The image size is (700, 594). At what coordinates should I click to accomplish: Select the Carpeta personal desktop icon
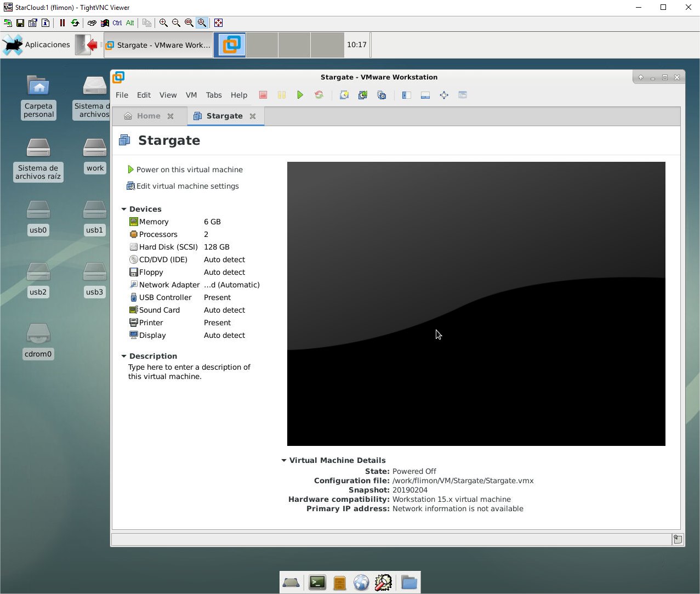(38, 97)
